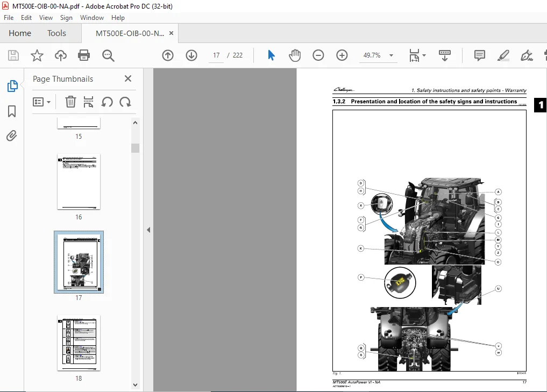Screen dimensions: 547x392
Task: Expand fit page options arrow
Action: (424, 55)
